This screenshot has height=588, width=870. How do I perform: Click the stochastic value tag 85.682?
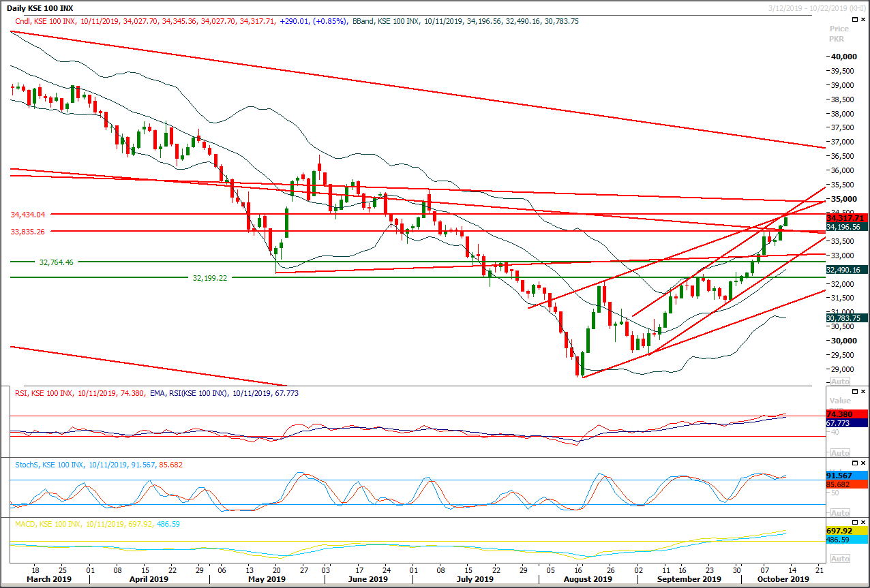846,485
